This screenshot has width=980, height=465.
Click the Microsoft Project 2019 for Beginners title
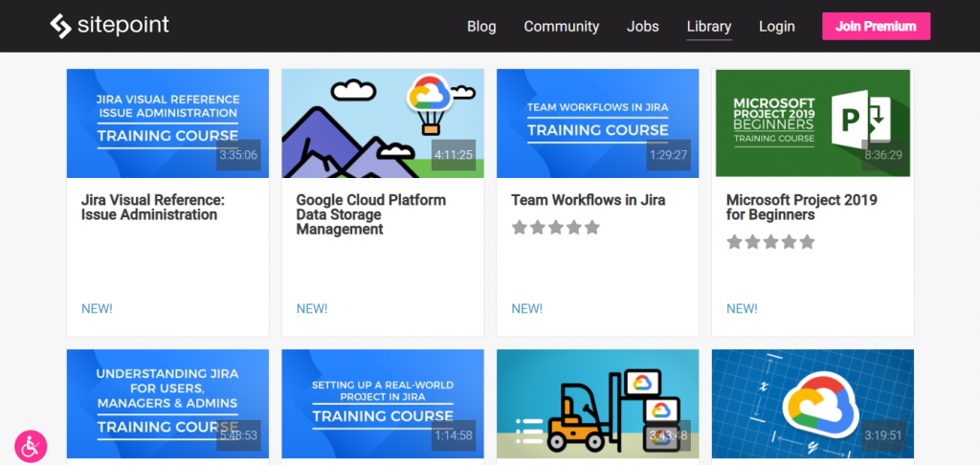(801, 208)
